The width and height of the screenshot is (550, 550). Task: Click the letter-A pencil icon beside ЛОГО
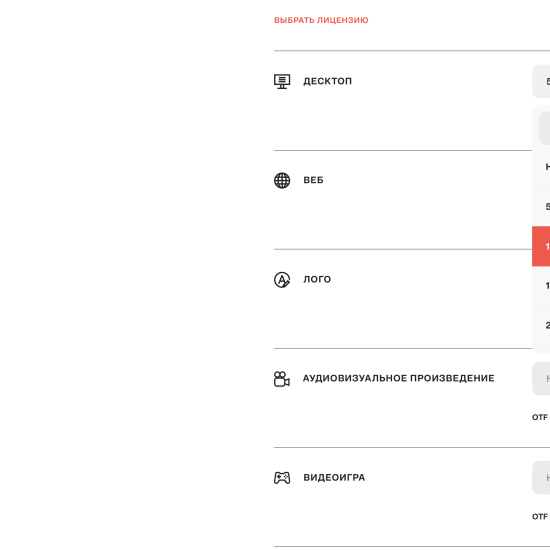(x=282, y=280)
